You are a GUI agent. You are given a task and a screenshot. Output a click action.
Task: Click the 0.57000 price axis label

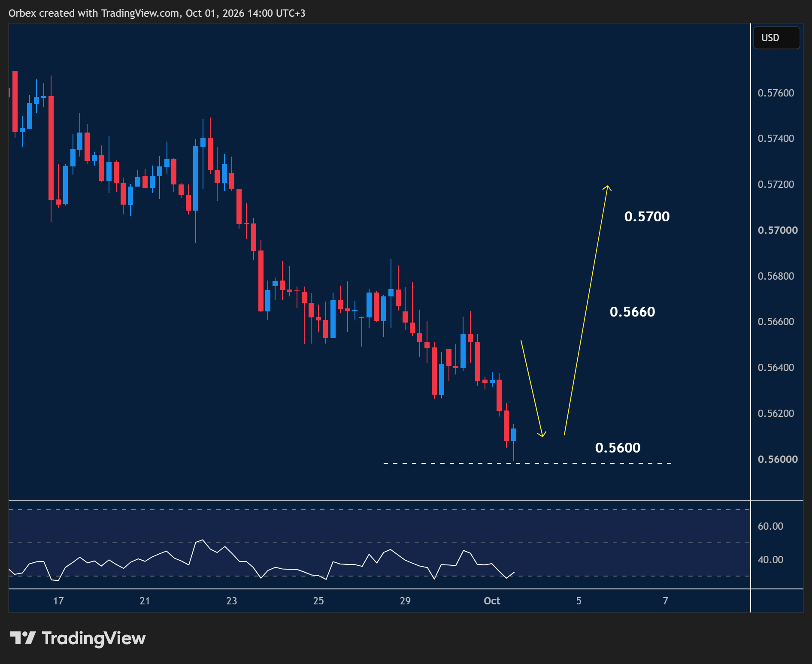[x=777, y=230]
